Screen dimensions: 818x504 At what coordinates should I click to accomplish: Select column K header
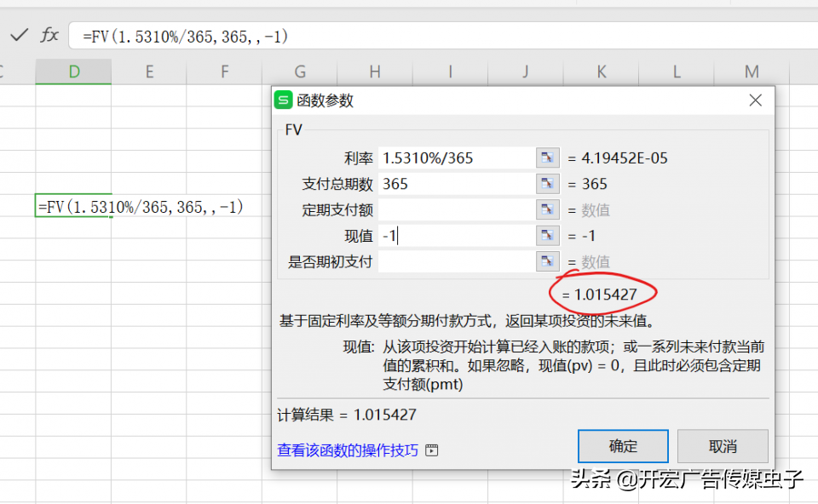coord(601,72)
